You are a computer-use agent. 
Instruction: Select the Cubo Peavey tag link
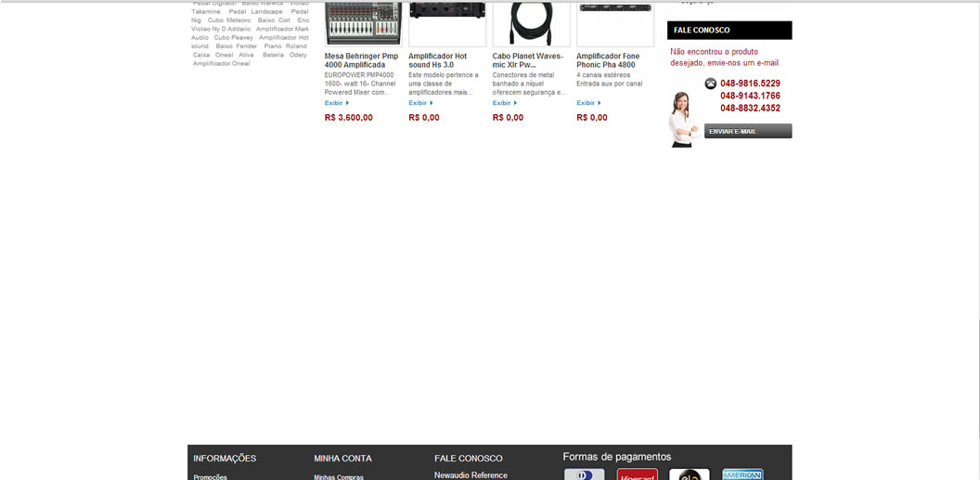234,37
